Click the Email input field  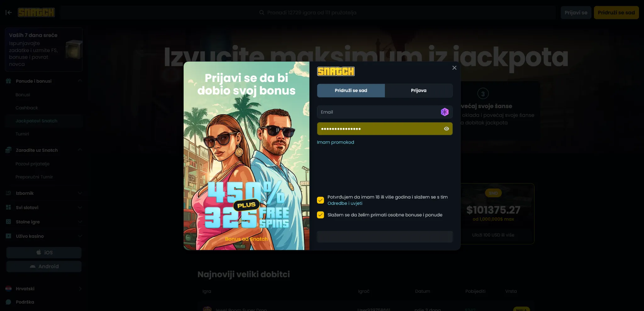[385, 112]
